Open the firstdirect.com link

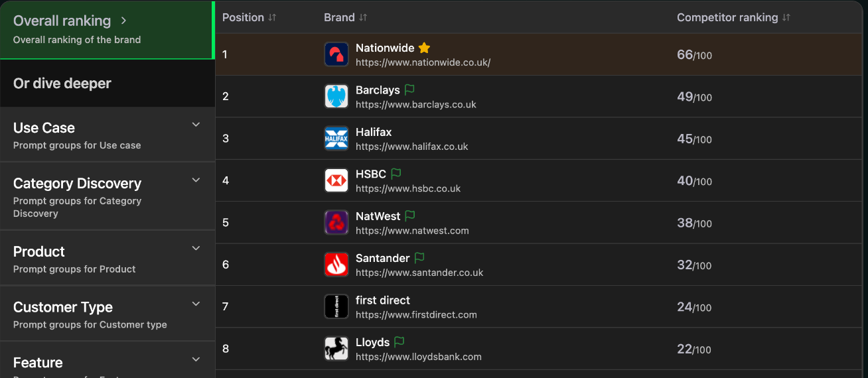tap(416, 314)
